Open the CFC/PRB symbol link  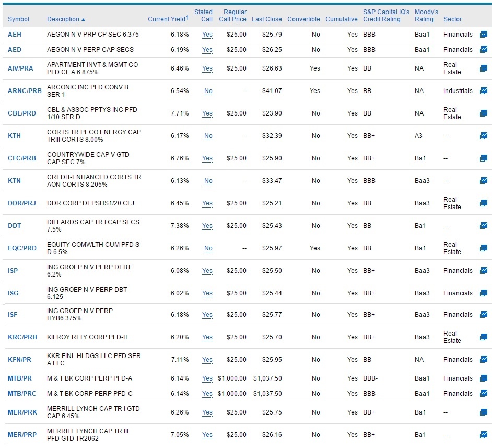(x=22, y=158)
